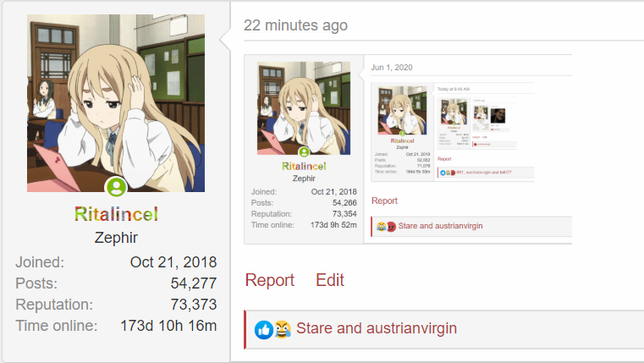Click the laughing-crying reaction emoji icon

pyautogui.click(x=283, y=329)
